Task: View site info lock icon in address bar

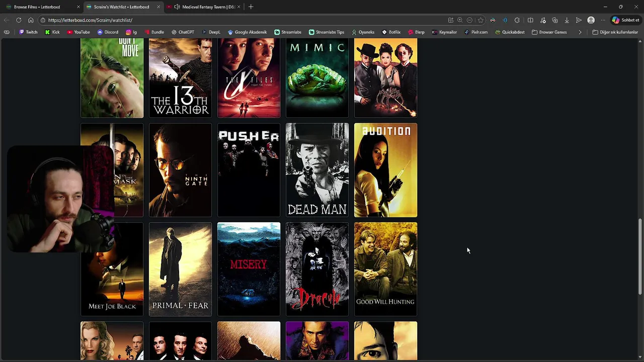Action: (x=43, y=20)
